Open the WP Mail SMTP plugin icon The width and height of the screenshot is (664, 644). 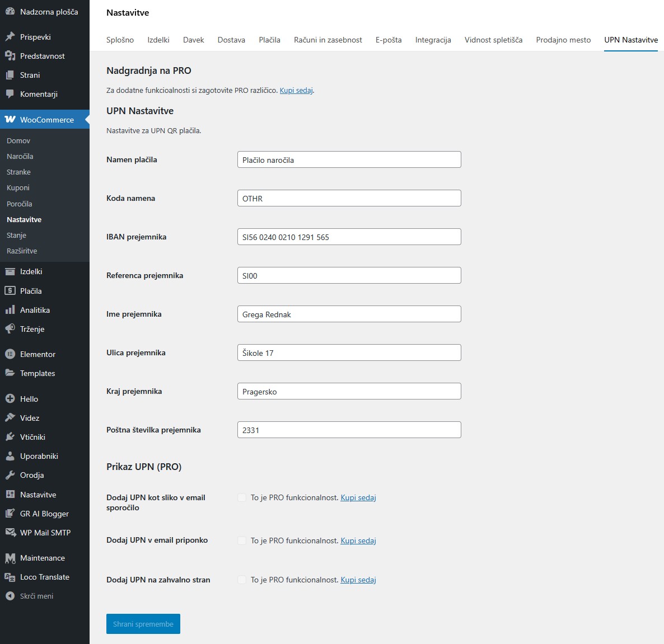click(x=10, y=532)
